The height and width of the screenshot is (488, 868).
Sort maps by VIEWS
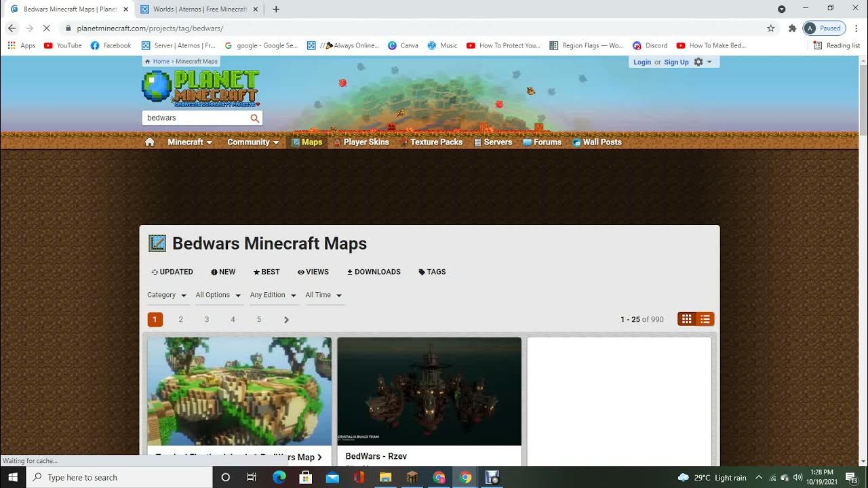tap(313, 272)
